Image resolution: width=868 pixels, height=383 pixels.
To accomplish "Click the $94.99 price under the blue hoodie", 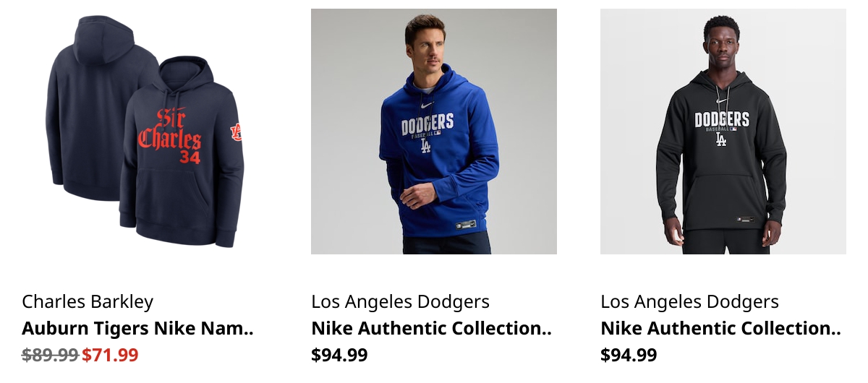I will [339, 355].
